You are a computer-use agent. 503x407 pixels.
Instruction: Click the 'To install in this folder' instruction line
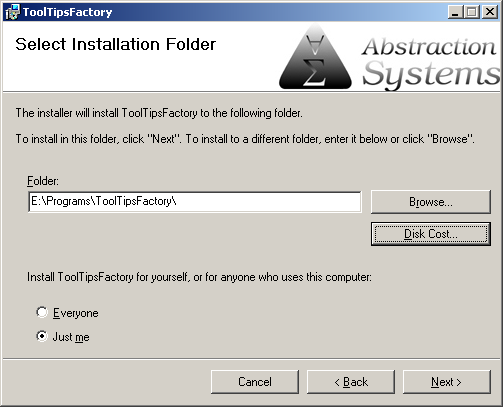(245, 139)
